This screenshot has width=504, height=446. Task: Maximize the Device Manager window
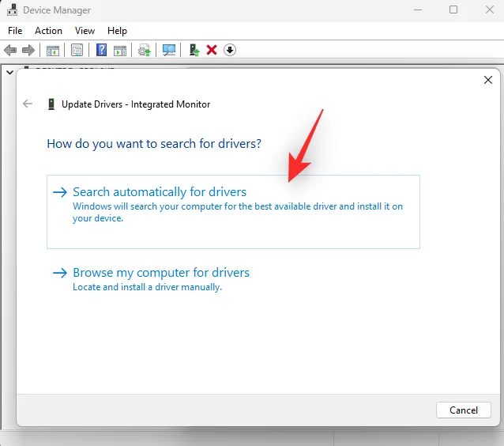coord(453,9)
